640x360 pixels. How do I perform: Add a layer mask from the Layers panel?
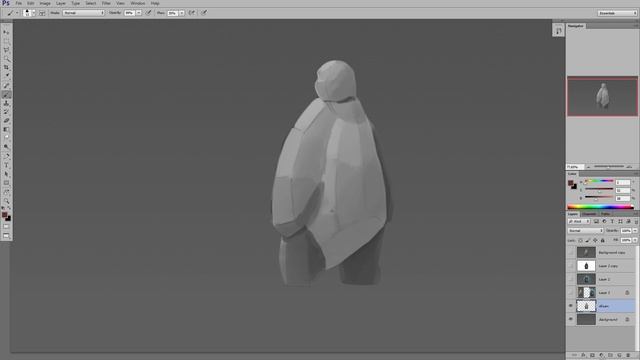tap(592, 356)
